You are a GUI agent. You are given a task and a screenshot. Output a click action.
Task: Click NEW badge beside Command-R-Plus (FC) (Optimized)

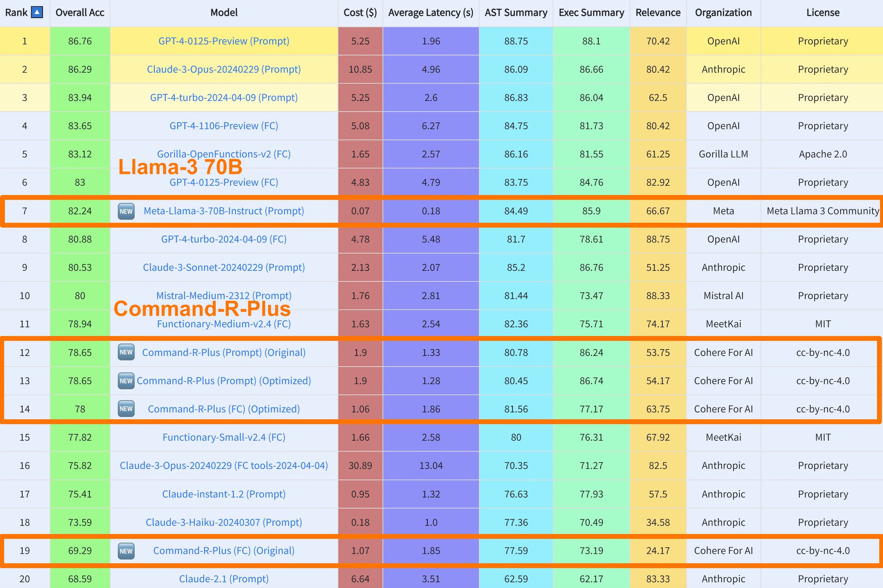(126, 409)
